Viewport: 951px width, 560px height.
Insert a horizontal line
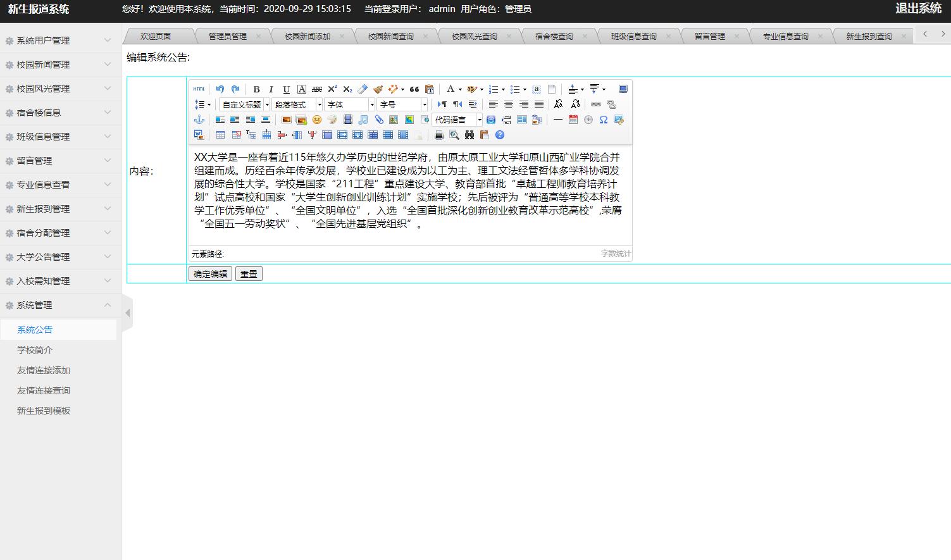click(x=557, y=119)
